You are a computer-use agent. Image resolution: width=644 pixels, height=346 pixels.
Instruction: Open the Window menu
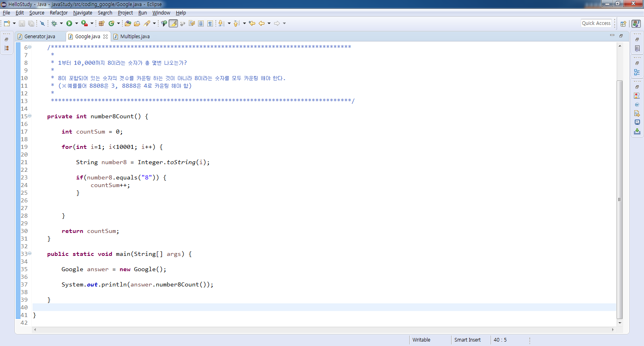161,13
